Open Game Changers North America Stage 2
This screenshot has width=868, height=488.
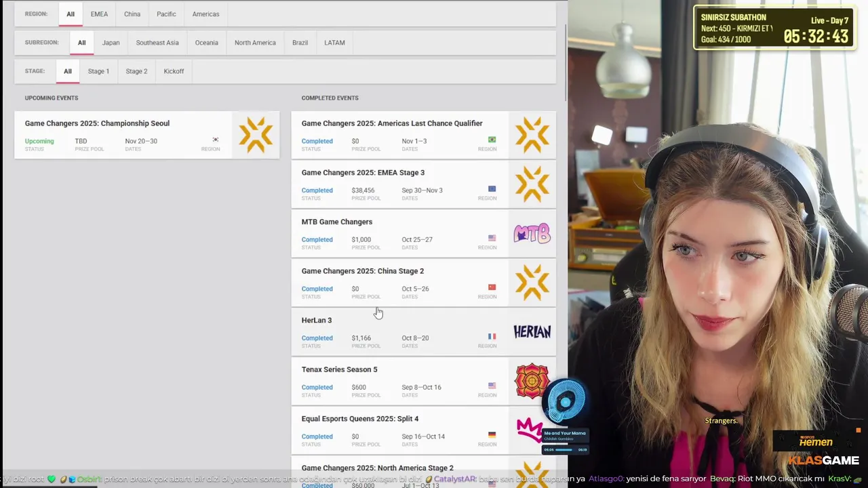(423, 472)
